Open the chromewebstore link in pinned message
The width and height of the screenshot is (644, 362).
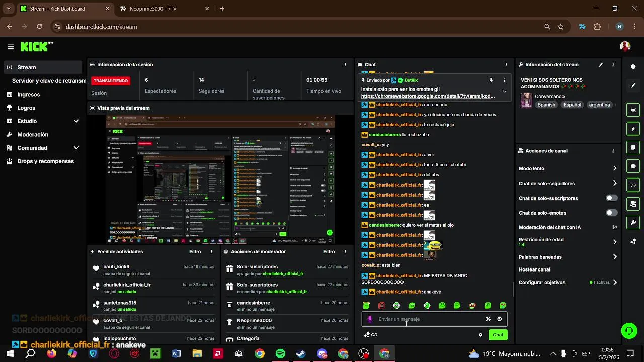pyautogui.click(x=428, y=96)
